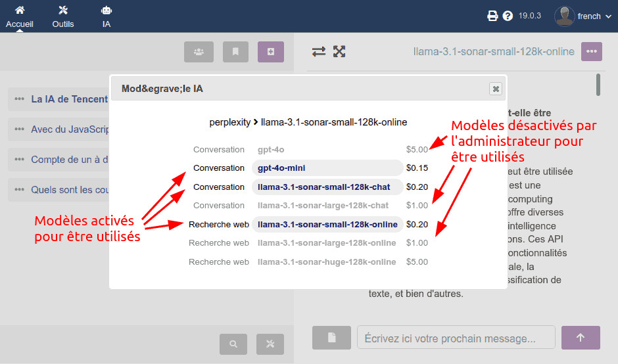618x364 pixels.
Task: Open Avec du JavaScript conversation
Action: (70, 129)
